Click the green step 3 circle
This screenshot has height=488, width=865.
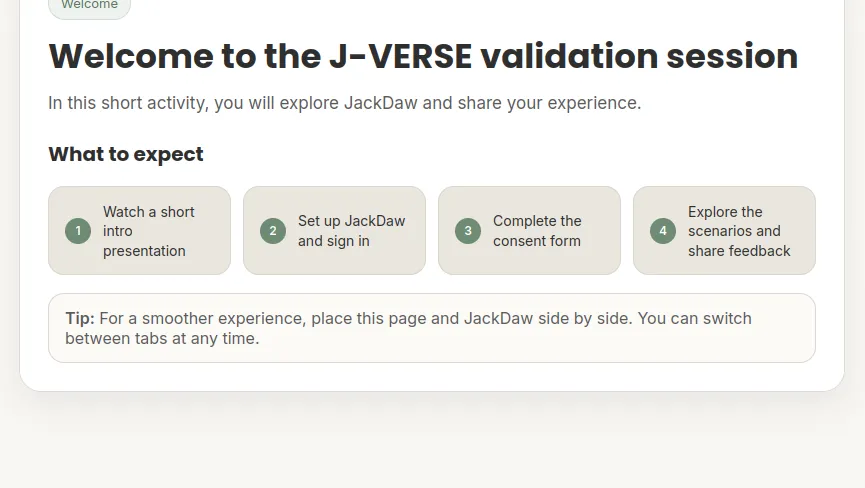click(x=468, y=231)
